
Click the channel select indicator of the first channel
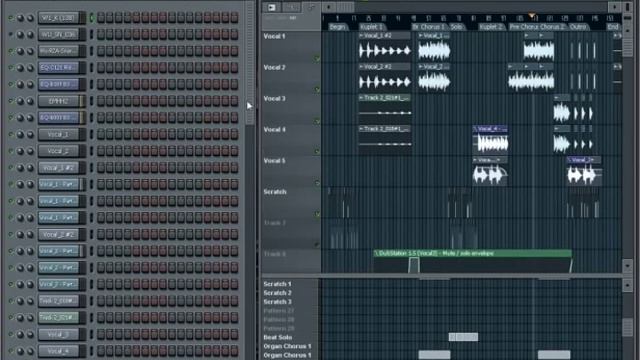pyautogui.click(x=91, y=18)
